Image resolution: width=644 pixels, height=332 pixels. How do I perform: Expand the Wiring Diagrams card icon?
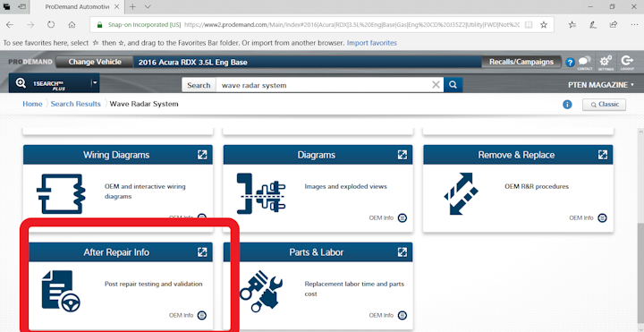(x=202, y=155)
